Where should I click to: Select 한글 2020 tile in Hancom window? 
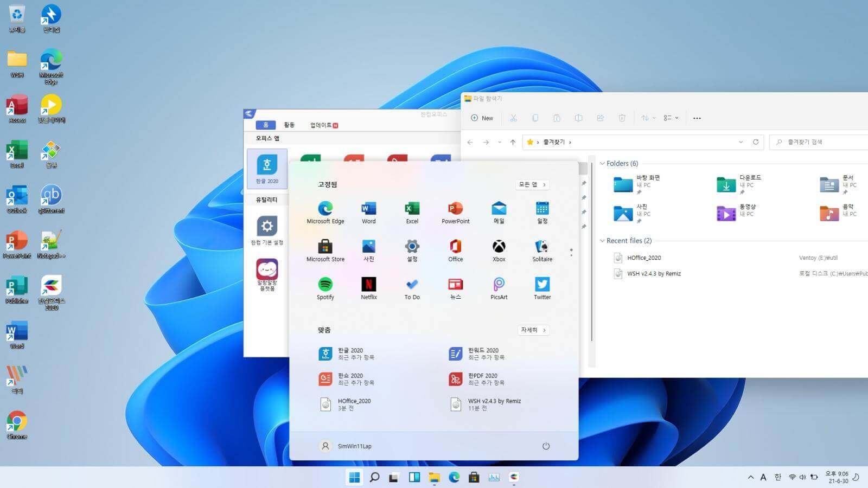point(267,169)
